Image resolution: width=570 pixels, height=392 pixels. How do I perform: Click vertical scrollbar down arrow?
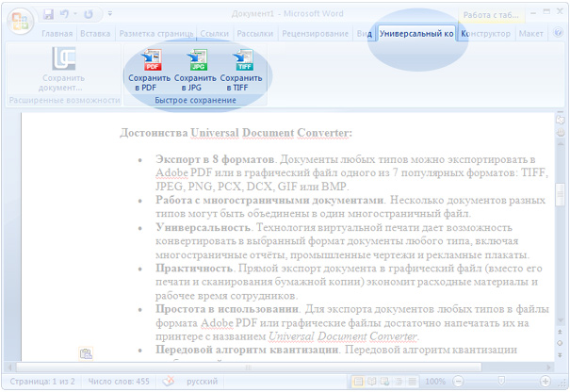coord(561,320)
